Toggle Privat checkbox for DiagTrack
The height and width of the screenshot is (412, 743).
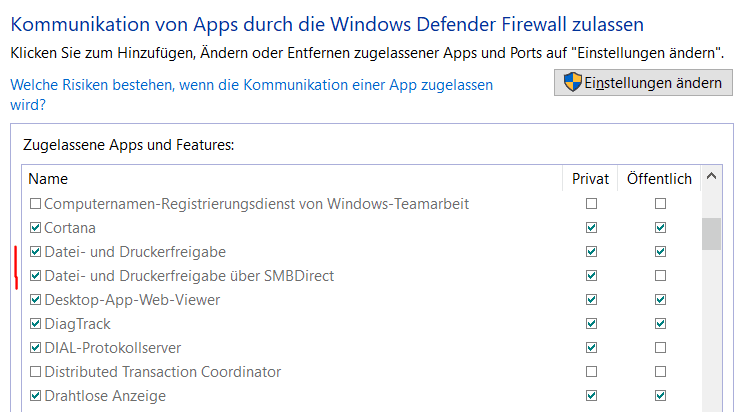pyautogui.click(x=591, y=324)
